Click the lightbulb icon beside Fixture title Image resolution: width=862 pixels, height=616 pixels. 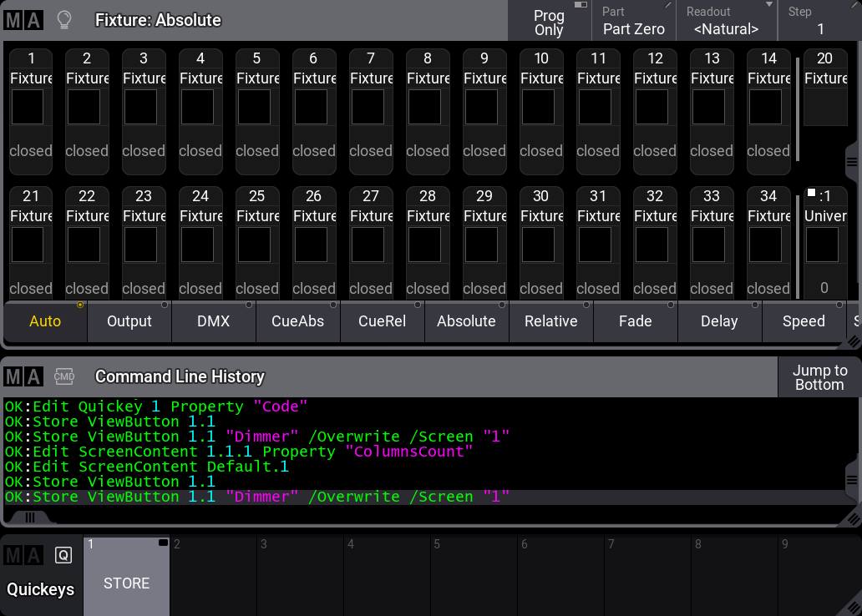click(63, 20)
